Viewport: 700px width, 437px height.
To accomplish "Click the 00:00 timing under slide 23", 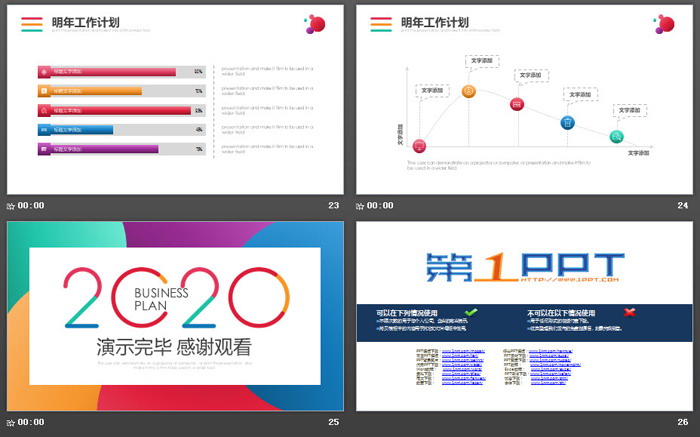I will coord(31,205).
